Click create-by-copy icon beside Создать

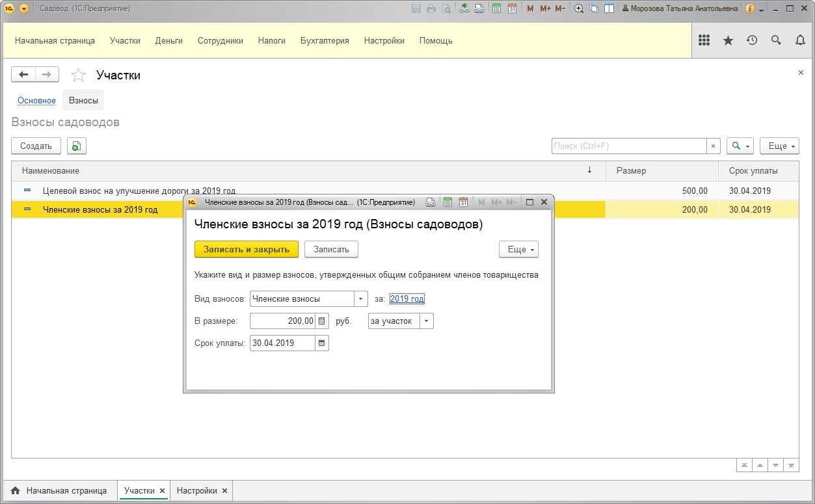click(x=76, y=146)
